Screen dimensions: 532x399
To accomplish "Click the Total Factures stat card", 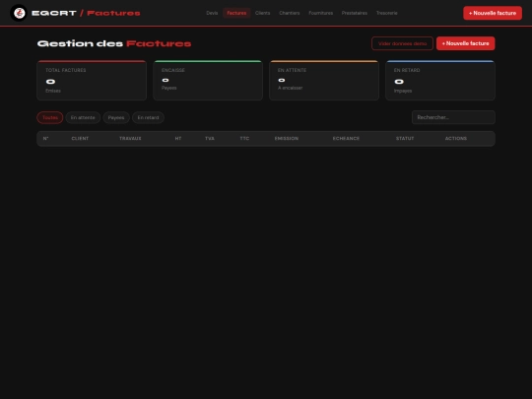I will point(92,81).
